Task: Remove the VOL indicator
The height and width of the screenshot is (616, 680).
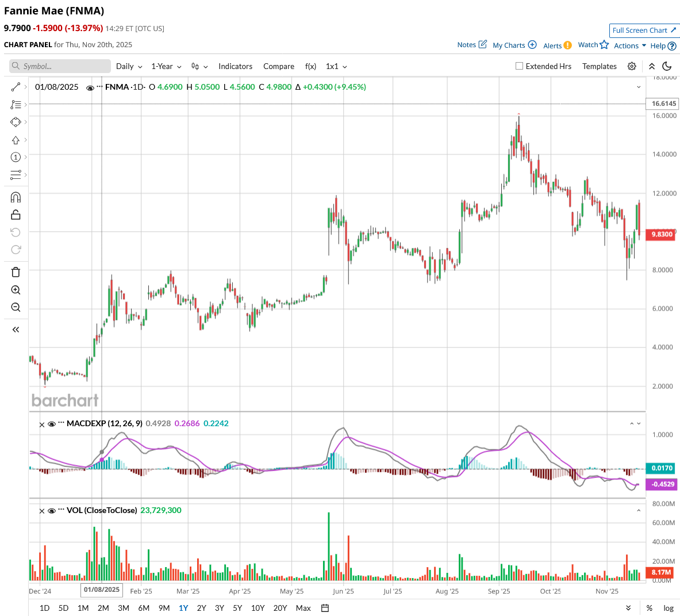Action: point(41,511)
